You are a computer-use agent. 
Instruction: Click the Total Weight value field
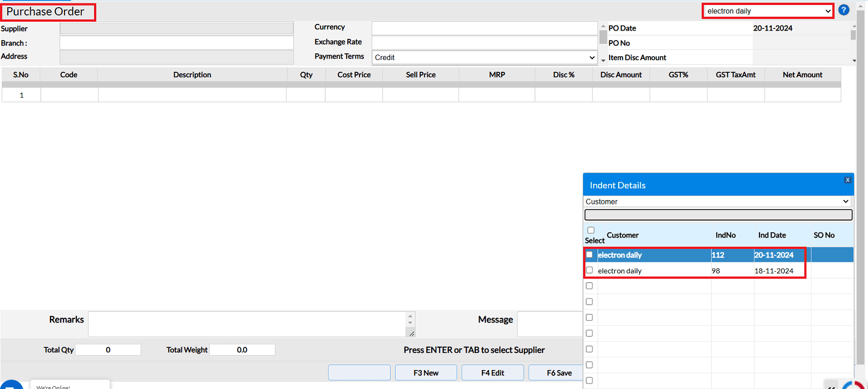click(242, 350)
